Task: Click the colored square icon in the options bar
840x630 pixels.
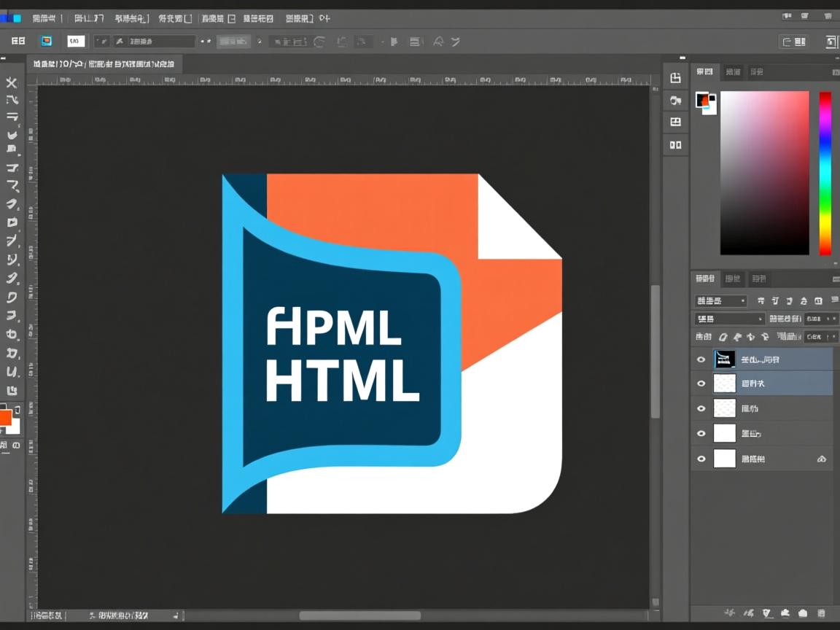Action: coord(47,42)
